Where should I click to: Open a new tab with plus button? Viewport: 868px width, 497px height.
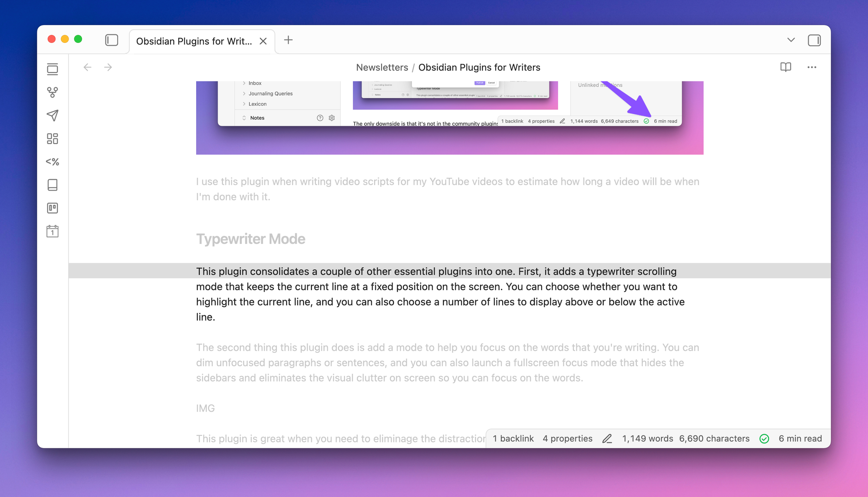pos(288,40)
